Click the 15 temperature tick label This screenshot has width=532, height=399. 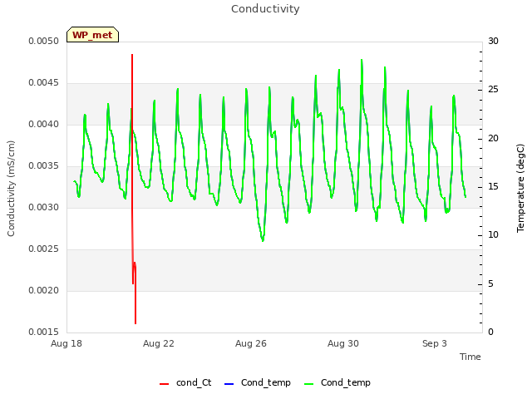(x=493, y=186)
